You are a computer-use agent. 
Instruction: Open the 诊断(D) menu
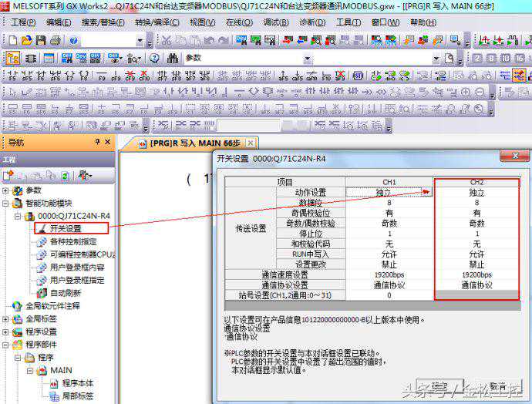point(312,22)
